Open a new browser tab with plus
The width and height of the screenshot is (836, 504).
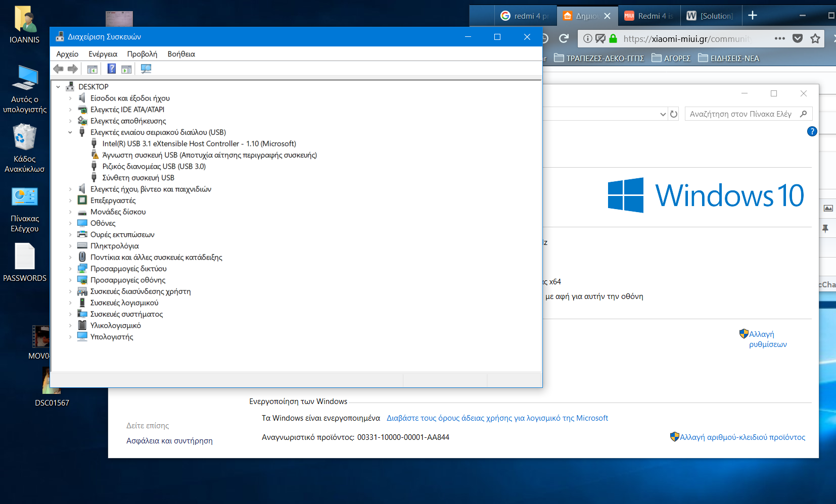(x=752, y=16)
